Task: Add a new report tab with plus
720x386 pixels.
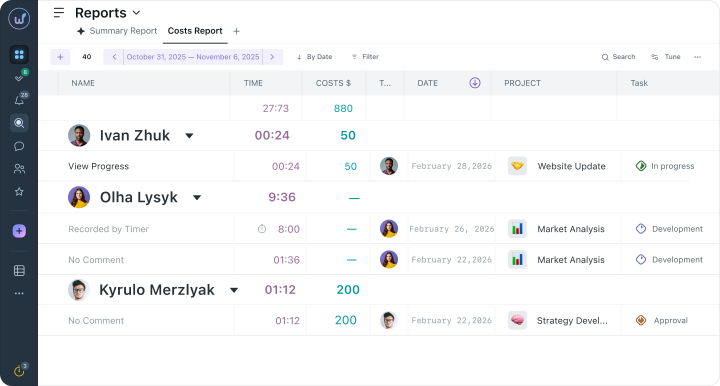Action: pyautogui.click(x=236, y=31)
